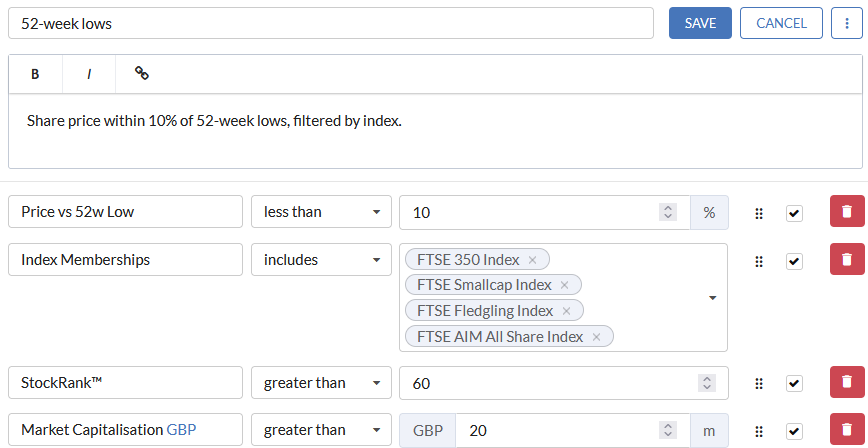Edit the StockRank field name
Image resolution: width=868 pixels, height=448 pixels.
125,383
